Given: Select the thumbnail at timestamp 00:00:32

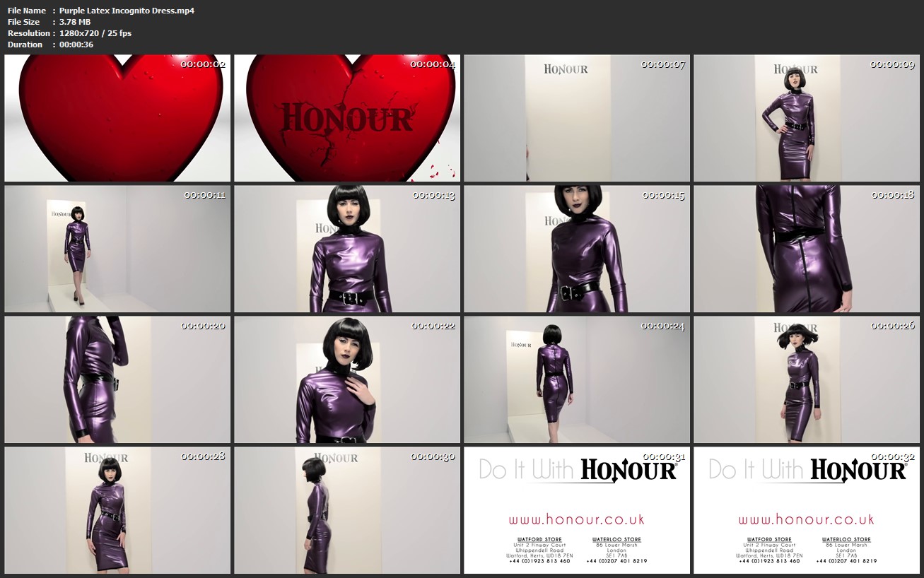Looking at the screenshot, I should (x=807, y=510).
